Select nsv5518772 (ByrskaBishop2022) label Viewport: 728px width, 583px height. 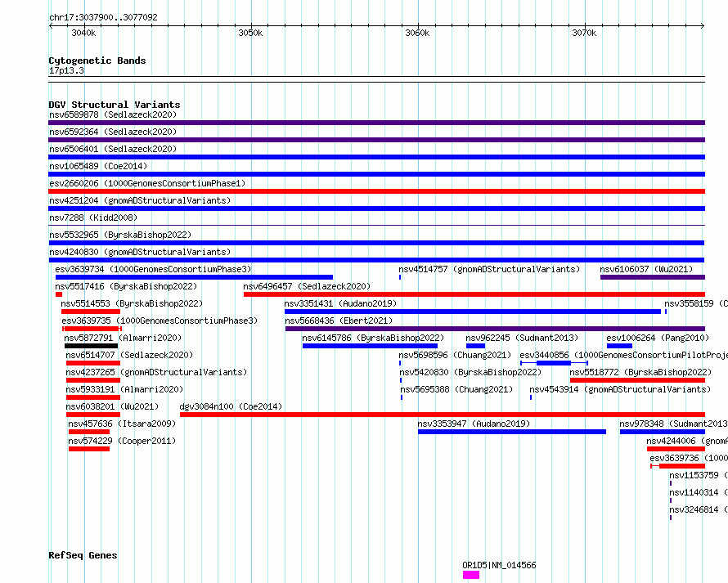pyautogui.click(x=640, y=372)
